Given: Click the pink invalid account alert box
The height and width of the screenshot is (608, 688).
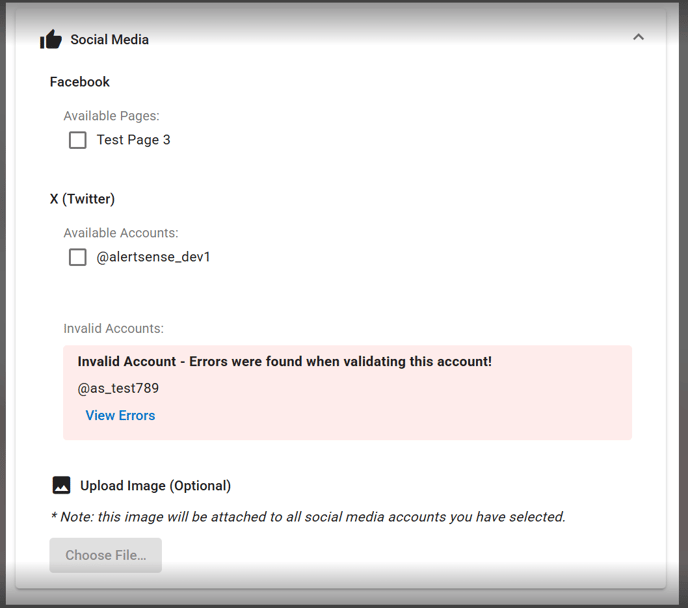Looking at the screenshot, I should coord(348,393).
